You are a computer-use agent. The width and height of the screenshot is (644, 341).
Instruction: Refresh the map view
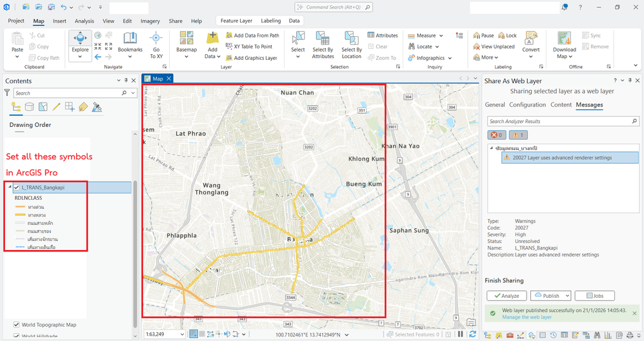point(472,335)
